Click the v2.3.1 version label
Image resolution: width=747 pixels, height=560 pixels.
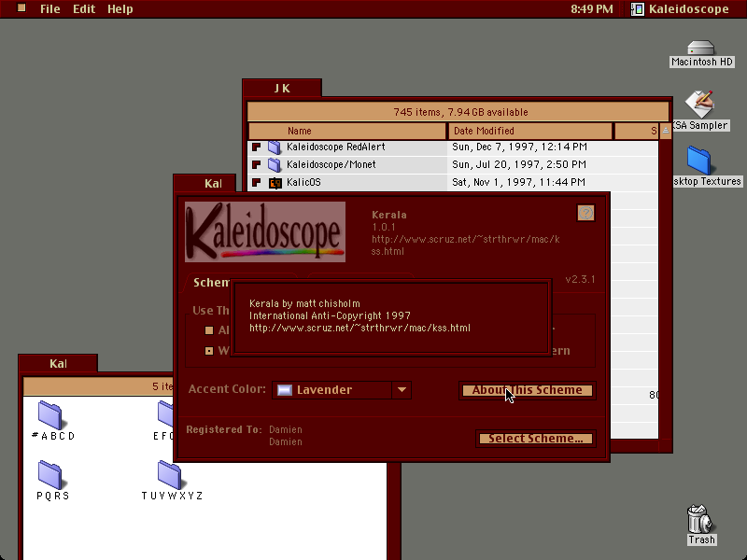(x=580, y=279)
